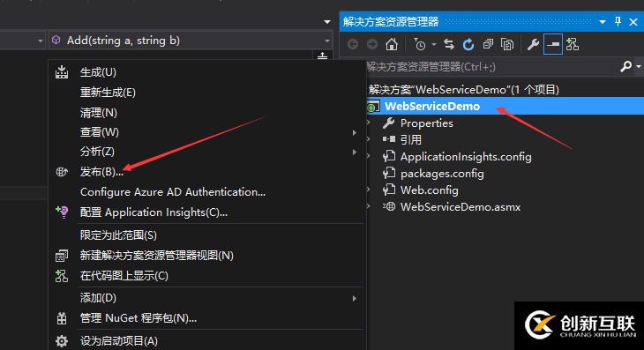Image resolution: width=644 pixels, height=350 pixels.
Task: Click the Back navigation arrow in Solution Explorer
Action: pos(352,44)
